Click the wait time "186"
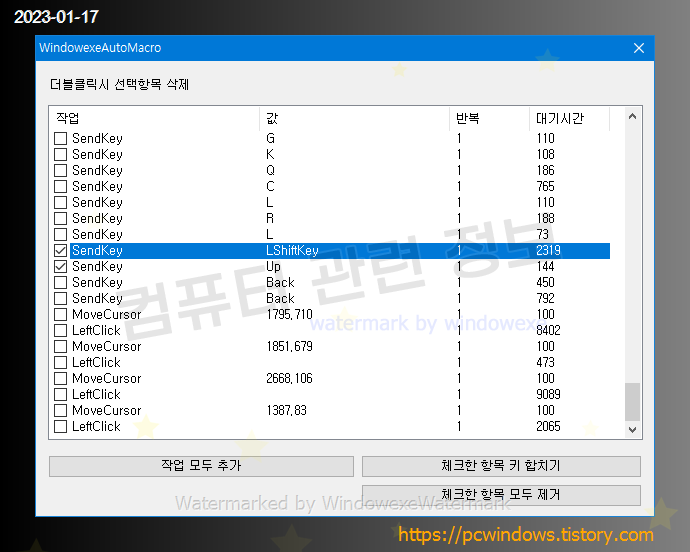Viewport: 690px width, 552px height. point(545,170)
